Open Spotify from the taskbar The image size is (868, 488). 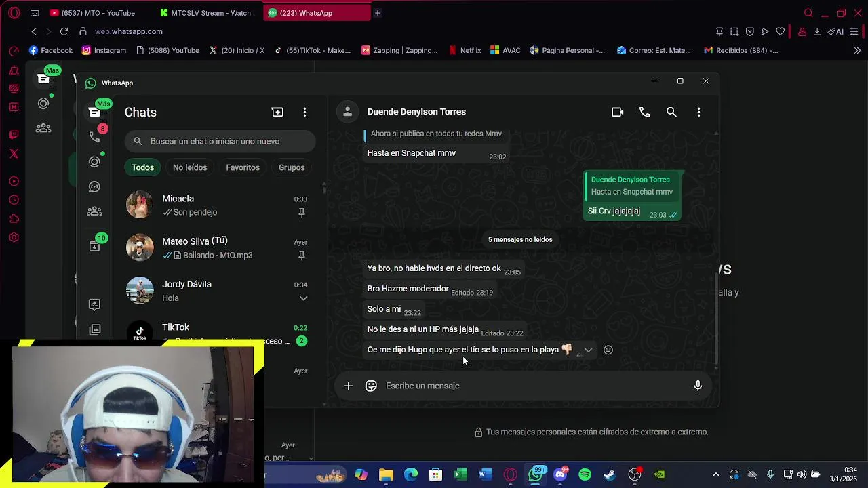pos(585,474)
